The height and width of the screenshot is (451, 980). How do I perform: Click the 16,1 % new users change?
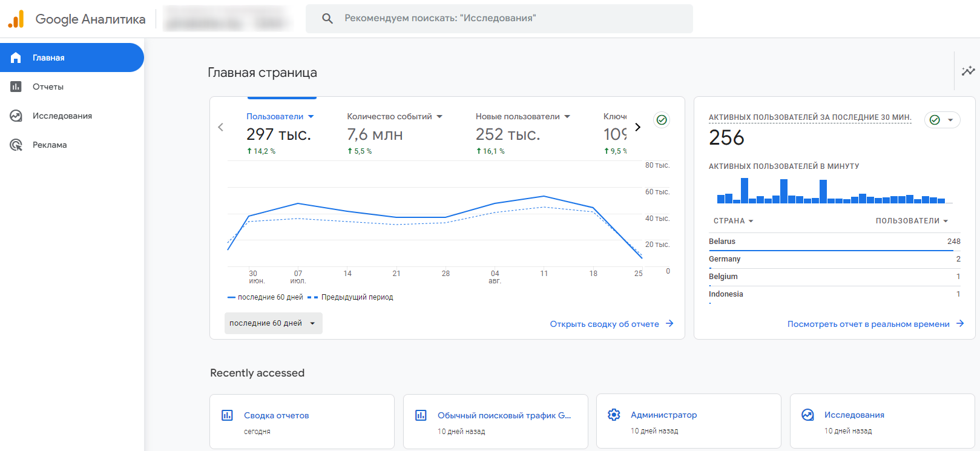490,151
